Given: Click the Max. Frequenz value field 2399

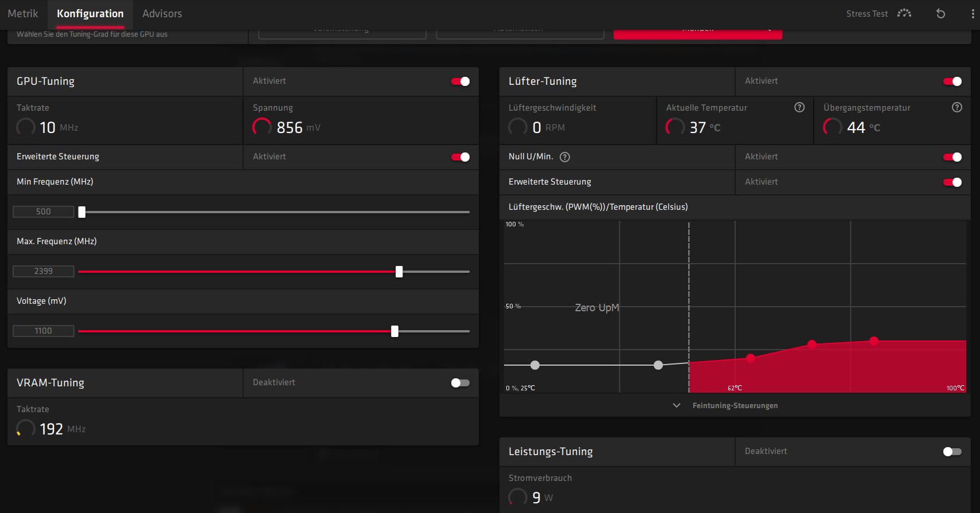Looking at the screenshot, I should pyautogui.click(x=44, y=272).
